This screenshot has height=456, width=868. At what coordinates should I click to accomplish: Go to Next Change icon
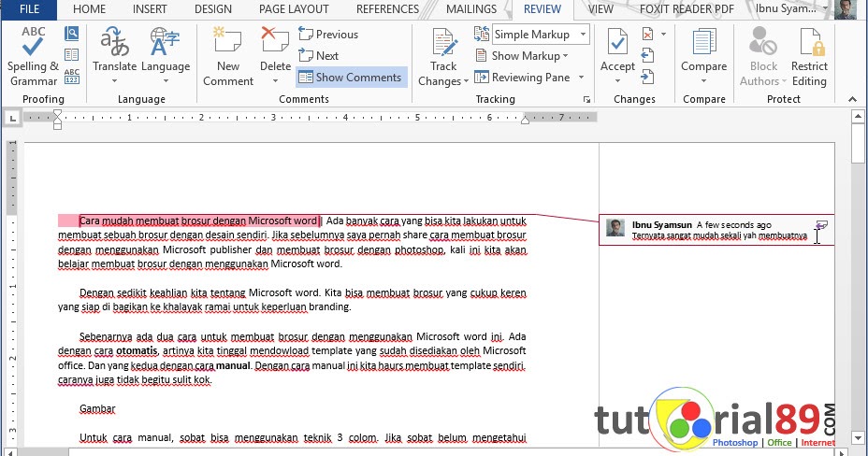coord(647,77)
